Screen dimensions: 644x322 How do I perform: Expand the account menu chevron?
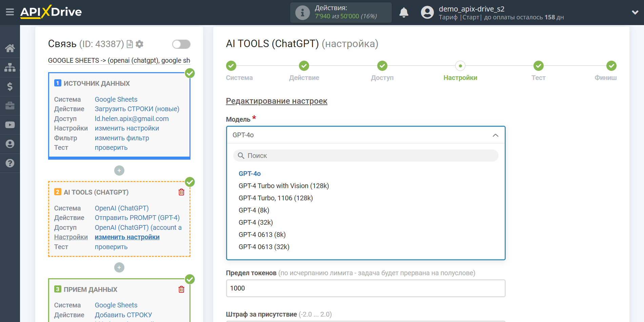[x=635, y=13]
